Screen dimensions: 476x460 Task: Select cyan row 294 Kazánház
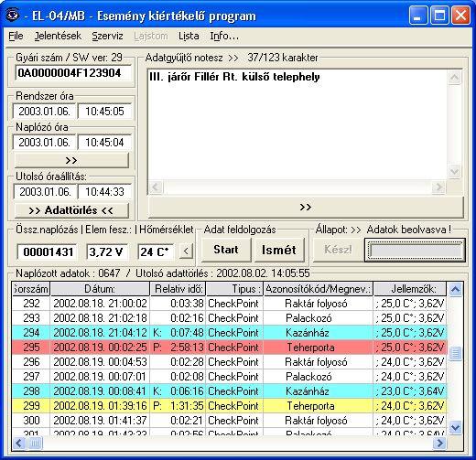(230, 333)
